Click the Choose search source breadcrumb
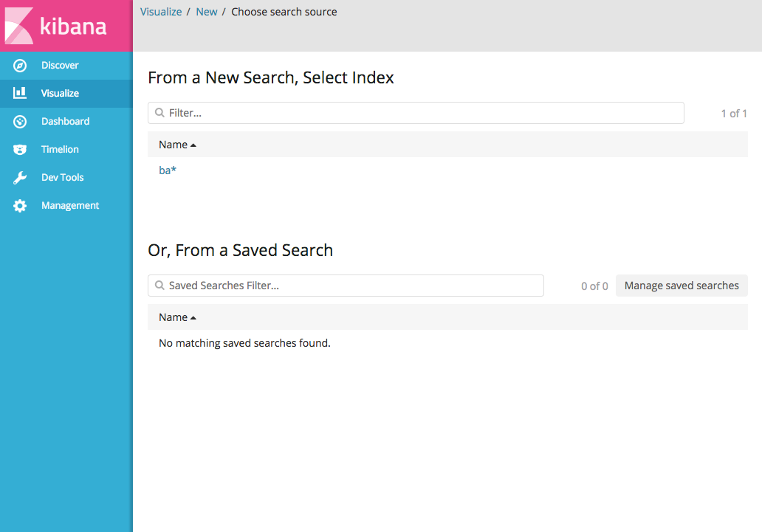 pyautogui.click(x=284, y=11)
